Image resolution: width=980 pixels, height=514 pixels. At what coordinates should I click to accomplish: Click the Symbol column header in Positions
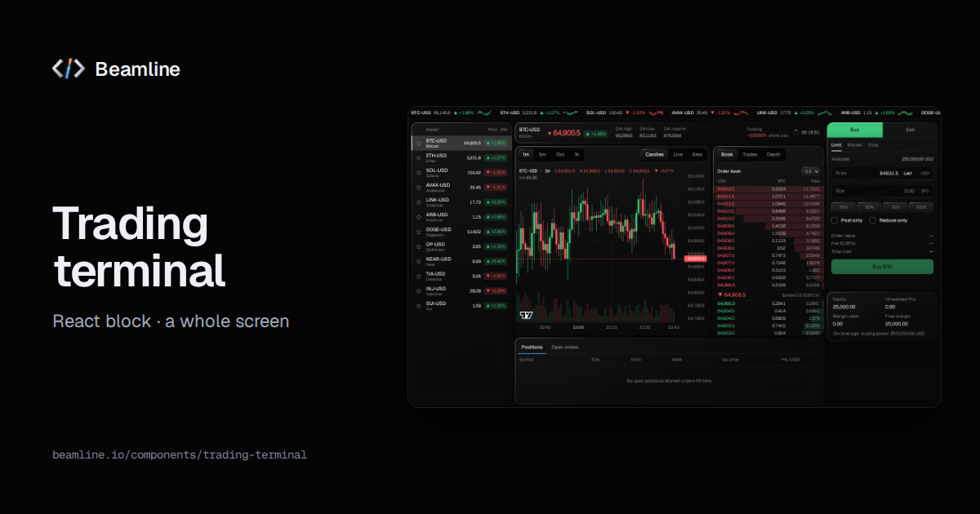point(527,359)
